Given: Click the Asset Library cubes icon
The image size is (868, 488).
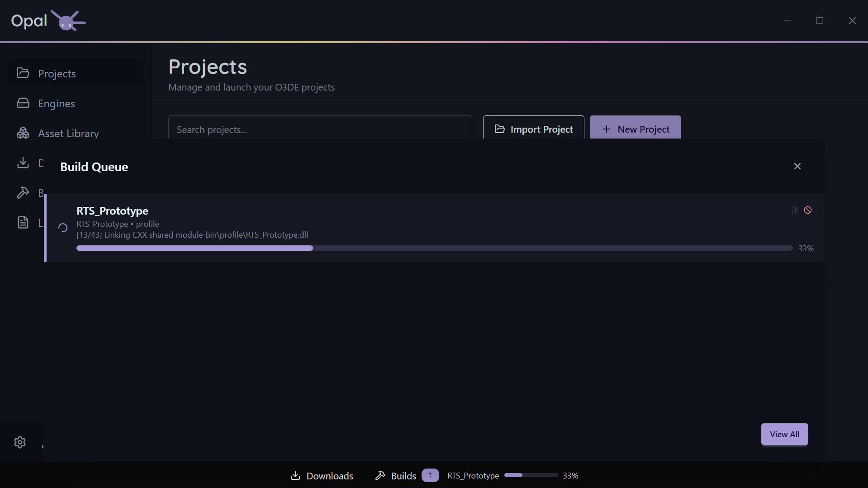Looking at the screenshot, I should [x=23, y=133].
